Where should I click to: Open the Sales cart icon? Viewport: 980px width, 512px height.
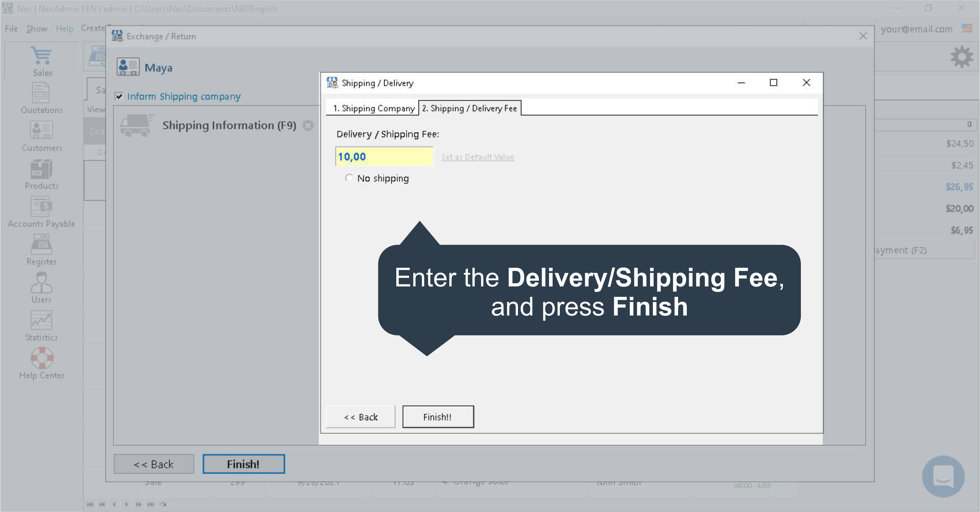click(x=41, y=56)
